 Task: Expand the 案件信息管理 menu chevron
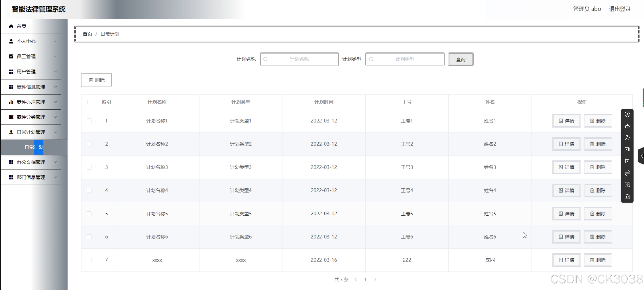tap(56, 87)
